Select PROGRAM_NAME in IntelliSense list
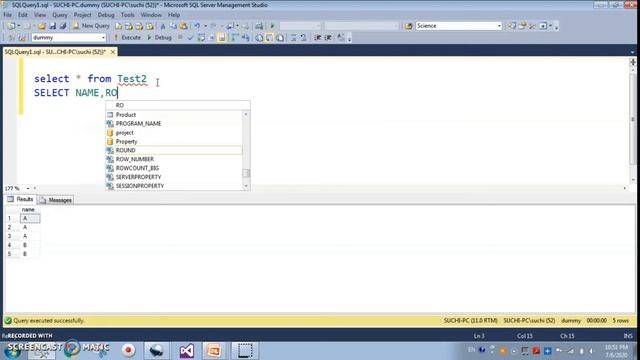The height and width of the screenshot is (360, 640). (174, 124)
